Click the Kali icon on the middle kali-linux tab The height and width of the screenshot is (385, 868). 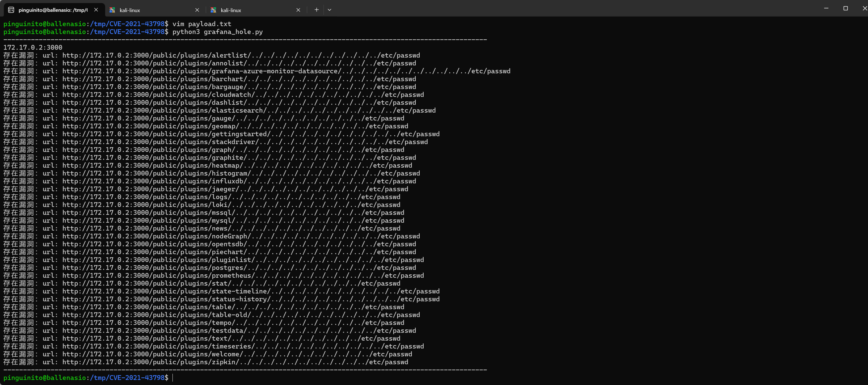tap(112, 10)
